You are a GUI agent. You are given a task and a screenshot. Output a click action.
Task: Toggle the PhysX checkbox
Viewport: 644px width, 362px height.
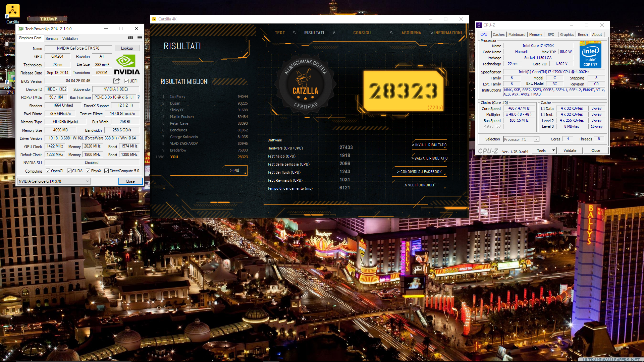(88, 171)
